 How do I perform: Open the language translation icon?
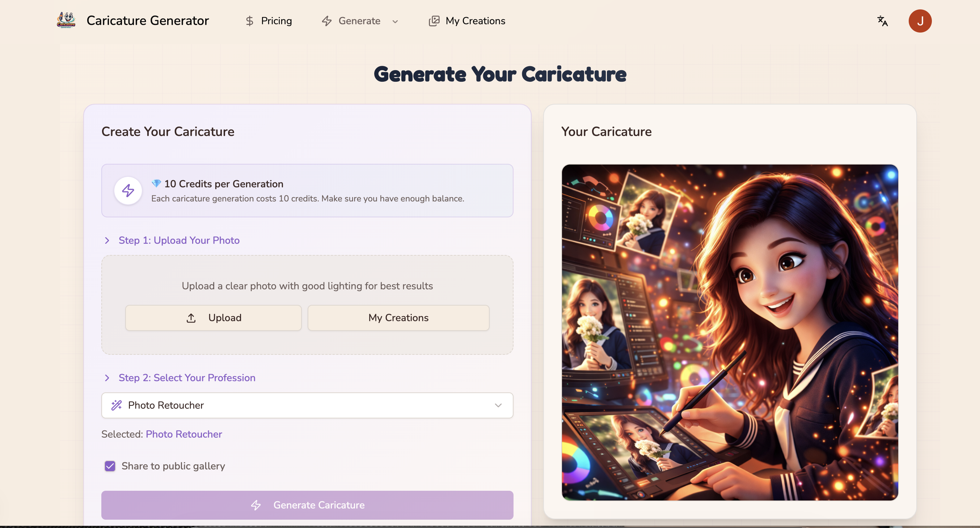pos(882,21)
